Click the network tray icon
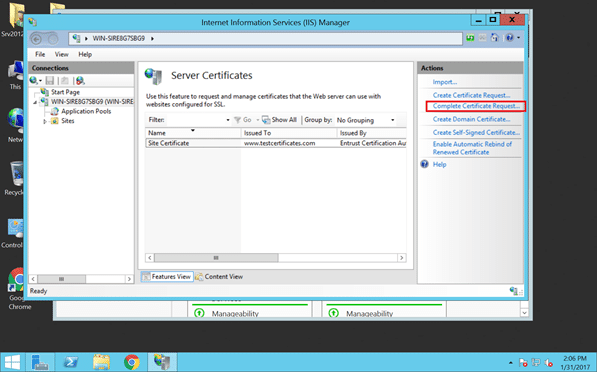Screen dimensions: 597x372 pyautogui.click(x=536, y=362)
